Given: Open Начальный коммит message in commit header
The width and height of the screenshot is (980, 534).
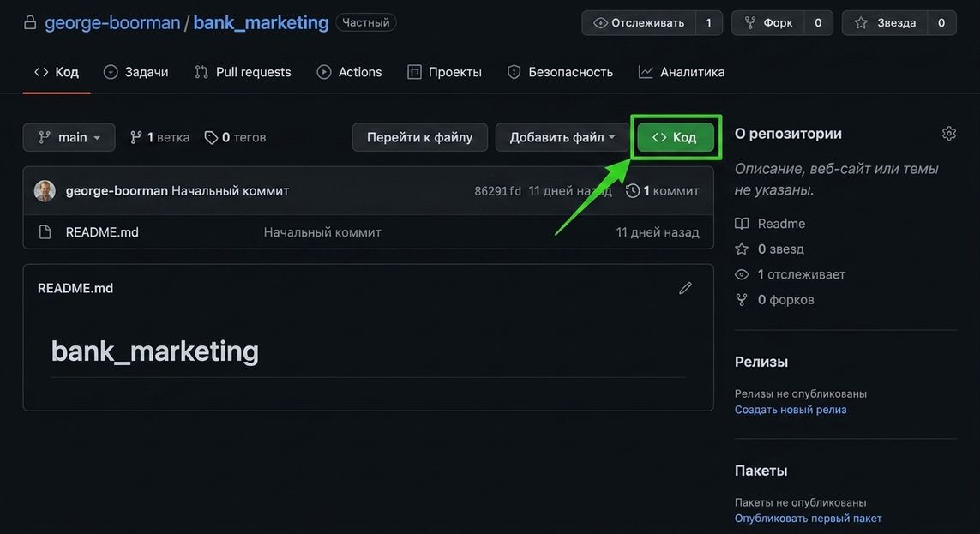Looking at the screenshot, I should [x=230, y=190].
